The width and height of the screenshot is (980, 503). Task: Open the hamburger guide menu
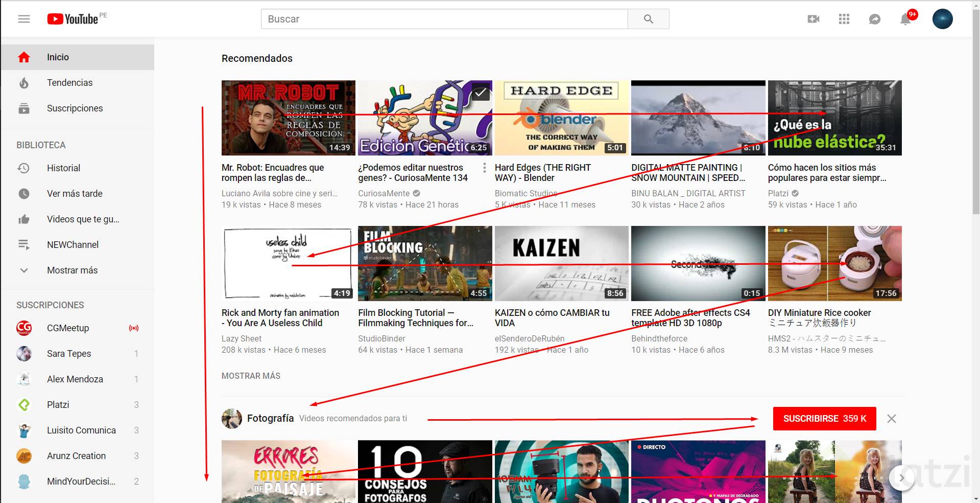[24, 19]
